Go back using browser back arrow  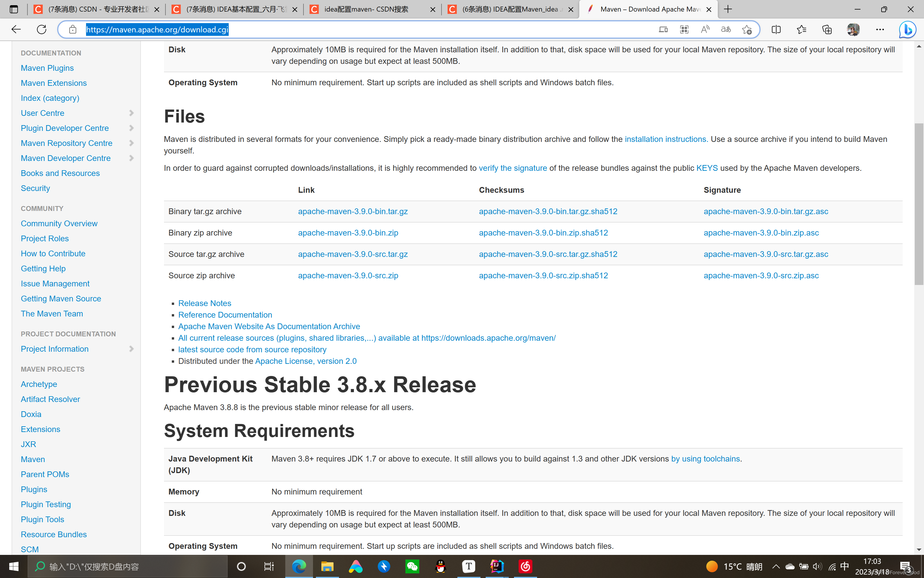16,29
